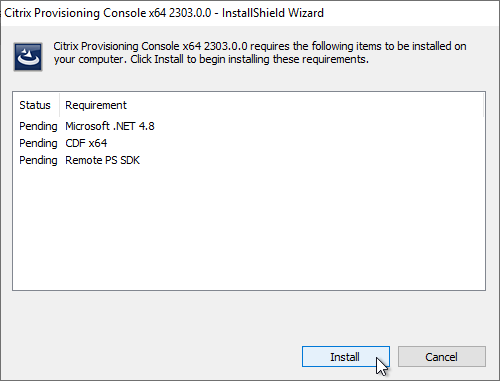Click blank dialog area left of Install
This screenshot has width=500, height=381.
(150, 357)
